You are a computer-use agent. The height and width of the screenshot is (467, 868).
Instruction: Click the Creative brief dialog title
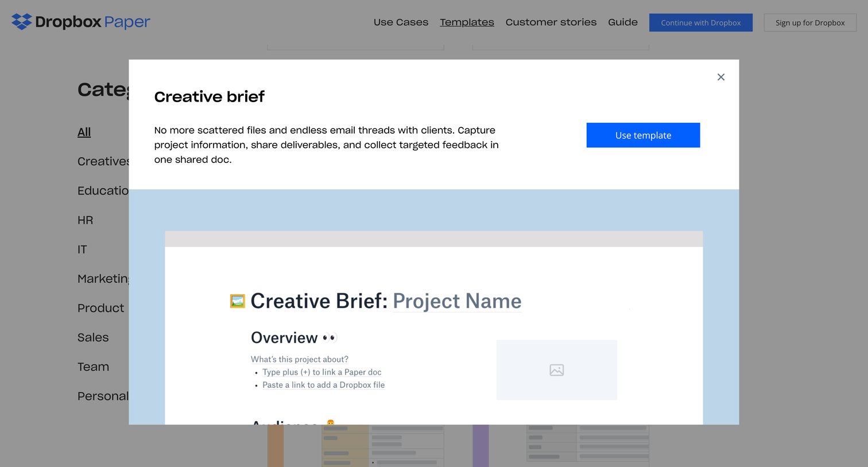tap(210, 96)
